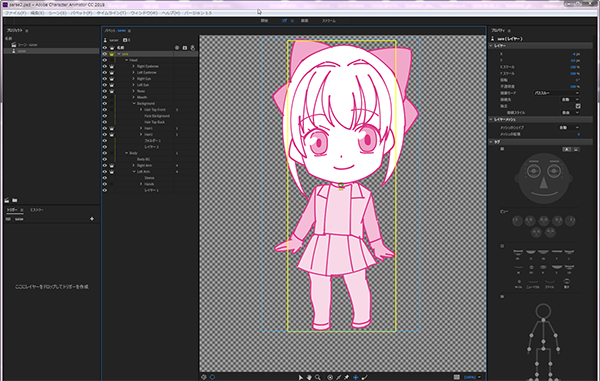
Task: Open the 編集 (Edit) menu
Action: coord(37,13)
